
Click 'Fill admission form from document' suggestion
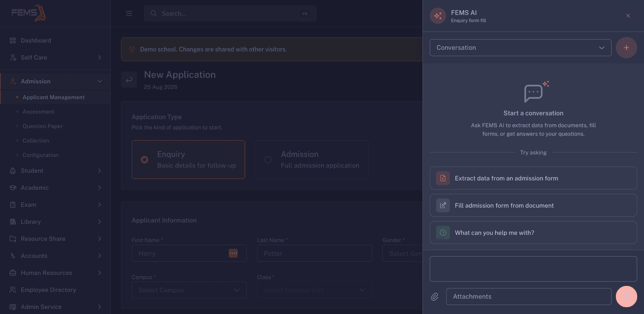tap(533, 206)
